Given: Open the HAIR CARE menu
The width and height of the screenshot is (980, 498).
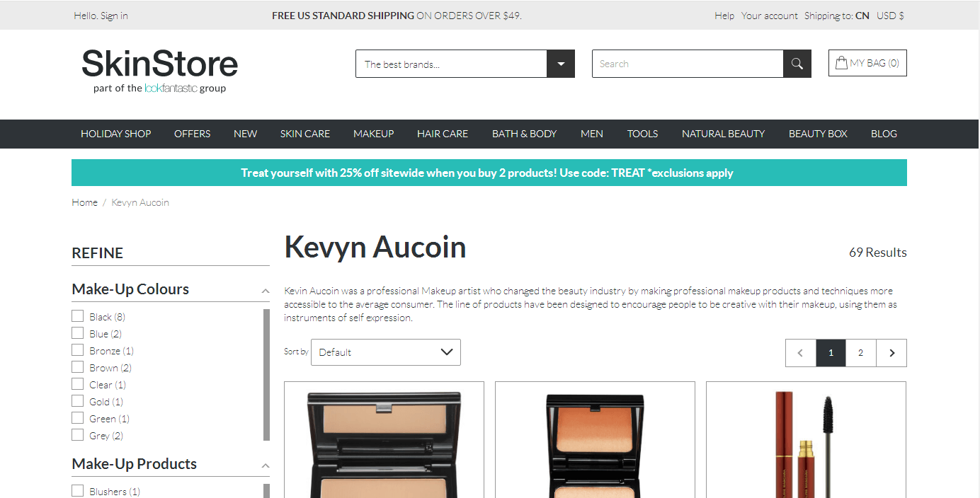Looking at the screenshot, I should 443,134.
